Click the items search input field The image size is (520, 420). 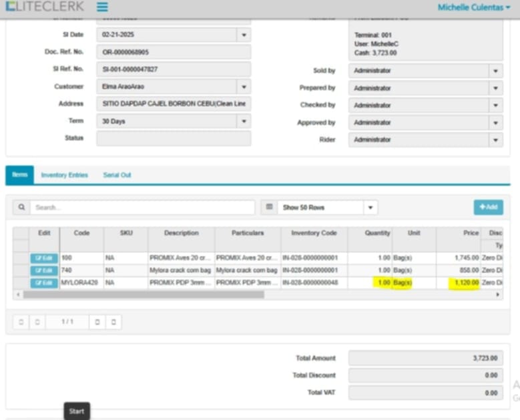tap(142, 208)
